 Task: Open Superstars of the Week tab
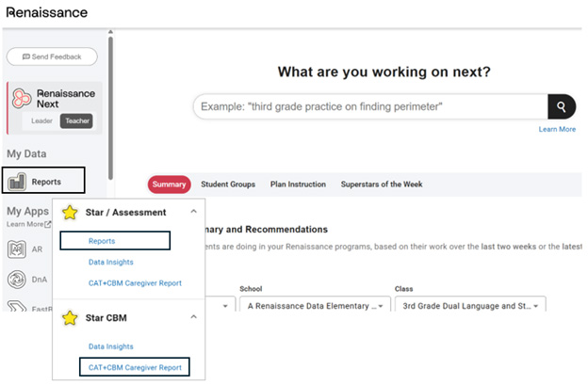(x=382, y=184)
